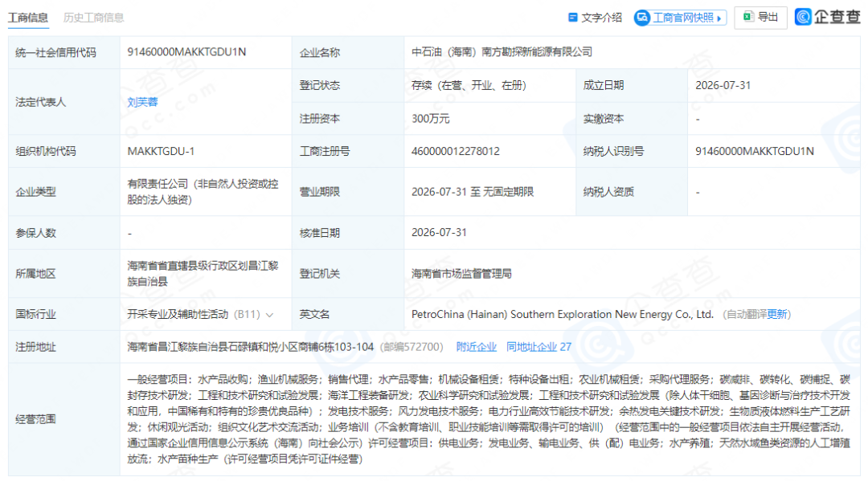Click the 核准日期 value 2026-07-31
Screen dimensions: 868x481
[439, 232]
